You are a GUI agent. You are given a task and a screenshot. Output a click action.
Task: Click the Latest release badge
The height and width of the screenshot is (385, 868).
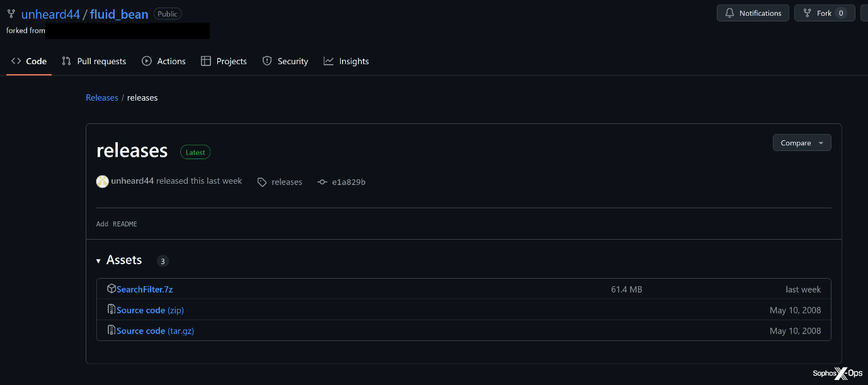click(195, 152)
